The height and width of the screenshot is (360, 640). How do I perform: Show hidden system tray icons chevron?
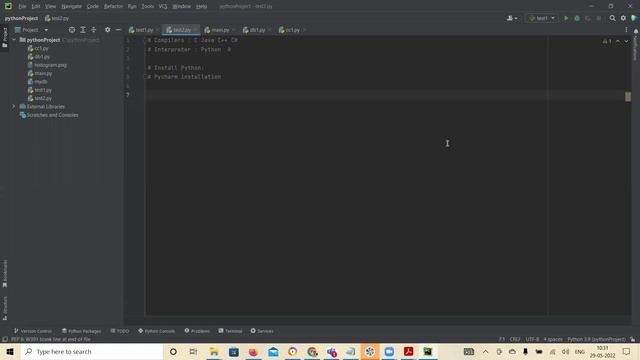tap(485, 351)
